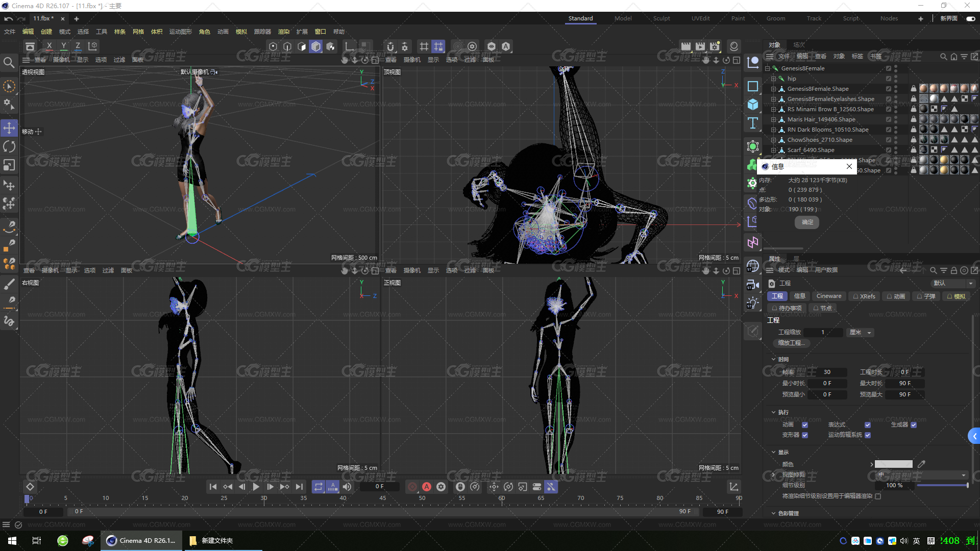Open the search magnifier in left toolbar
Image resolution: width=980 pixels, height=551 pixels.
click(9, 63)
